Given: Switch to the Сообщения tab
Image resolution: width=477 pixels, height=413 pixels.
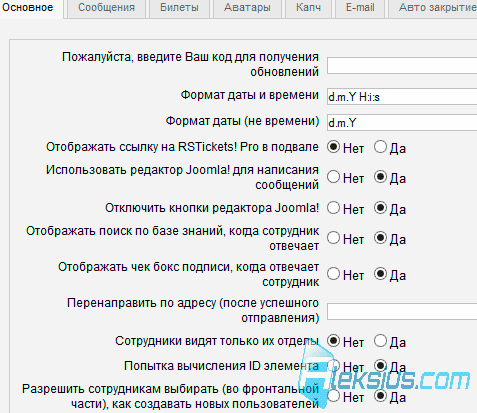Looking at the screenshot, I should (x=106, y=8).
